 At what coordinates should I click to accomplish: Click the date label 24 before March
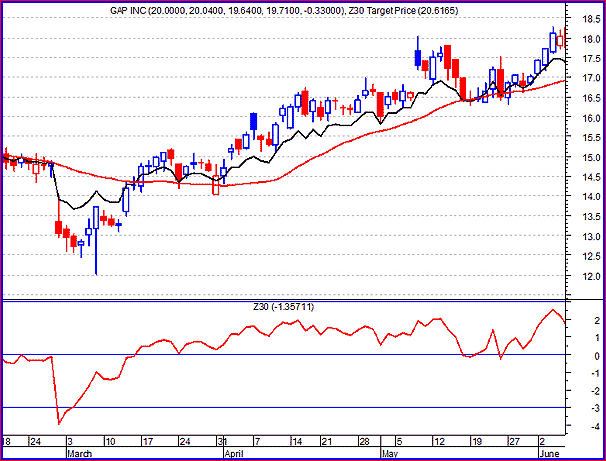coord(36,441)
